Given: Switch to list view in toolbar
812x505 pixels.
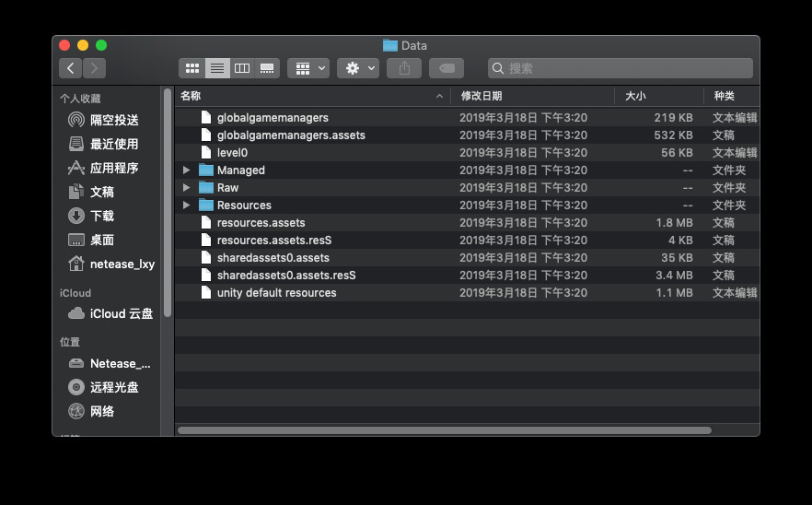Looking at the screenshot, I should (217, 68).
